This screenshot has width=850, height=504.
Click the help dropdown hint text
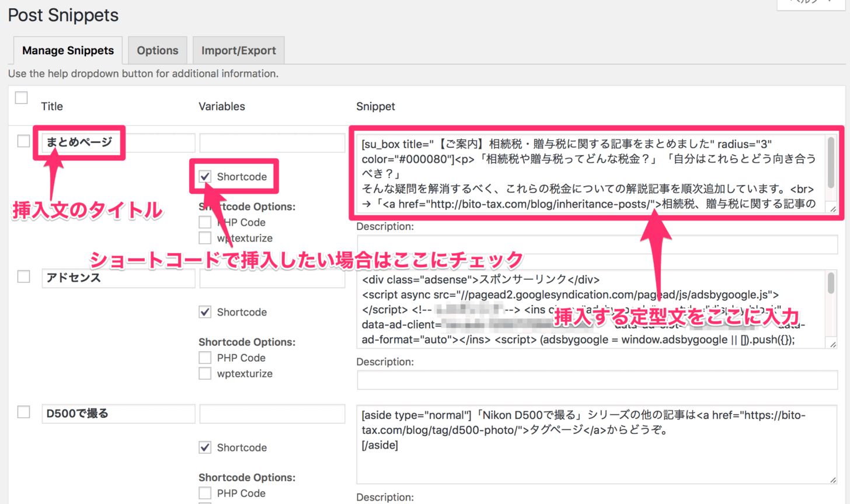(143, 73)
